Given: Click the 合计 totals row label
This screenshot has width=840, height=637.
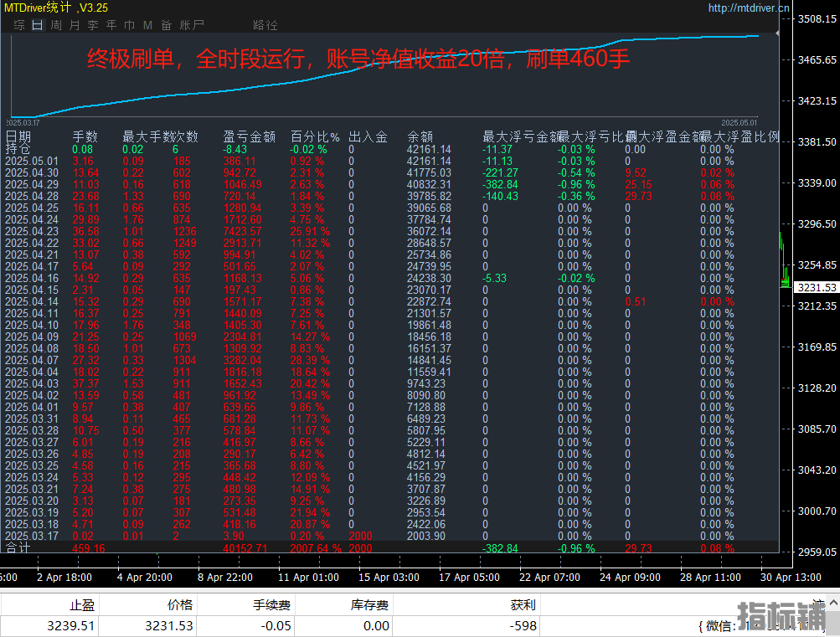Looking at the screenshot, I should click(x=18, y=547).
